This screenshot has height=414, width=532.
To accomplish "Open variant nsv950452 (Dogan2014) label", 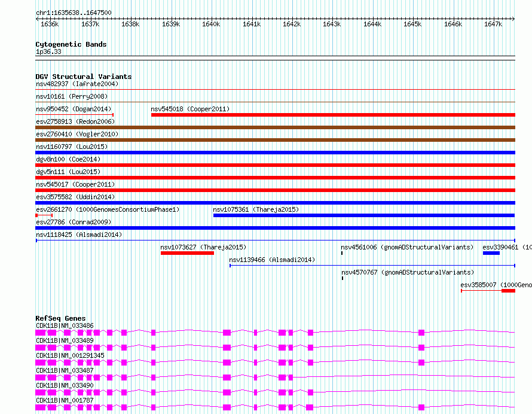I will click(x=74, y=109).
